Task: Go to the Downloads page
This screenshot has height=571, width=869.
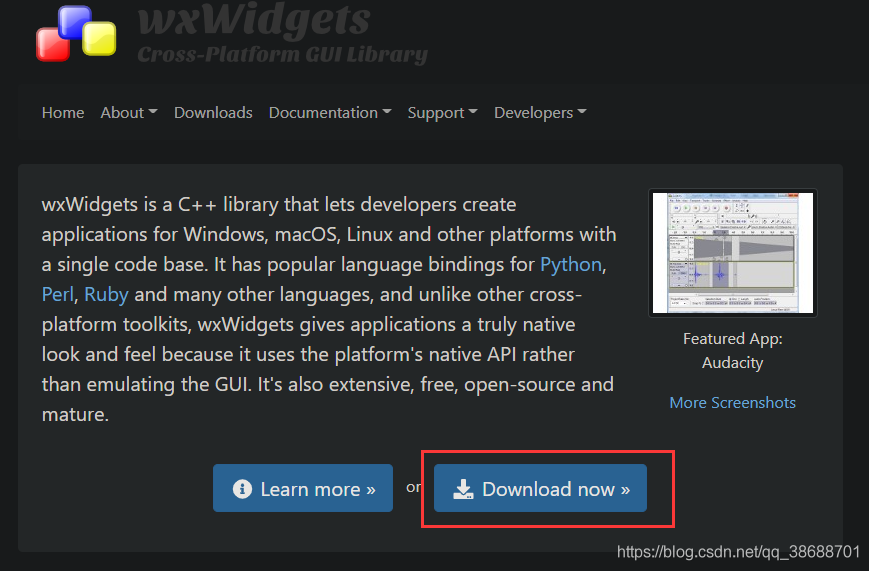Action: [x=213, y=113]
